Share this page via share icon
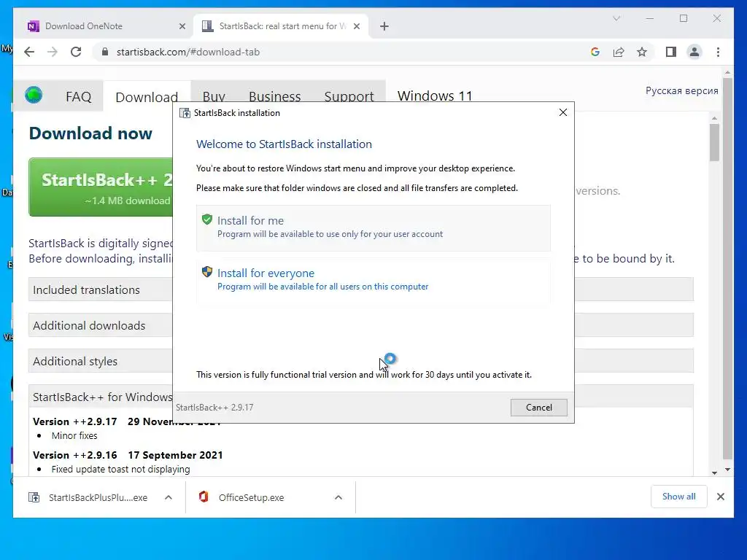 pos(619,52)
